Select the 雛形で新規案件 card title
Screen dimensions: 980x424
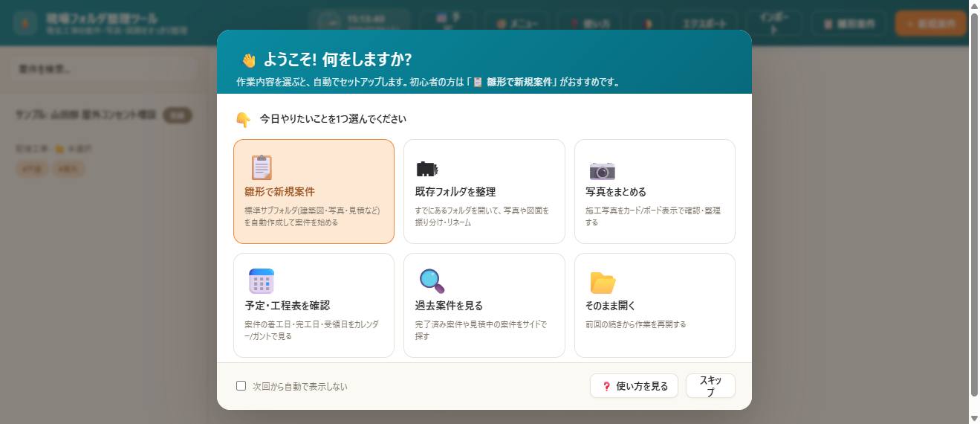[279, 192]
